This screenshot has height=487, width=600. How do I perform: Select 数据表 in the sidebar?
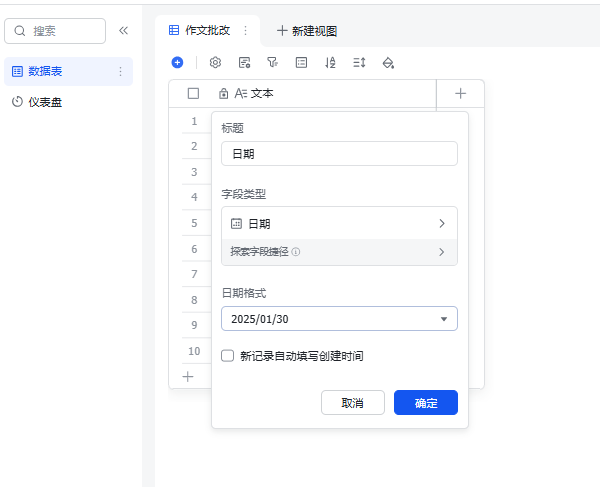point(68,72)
